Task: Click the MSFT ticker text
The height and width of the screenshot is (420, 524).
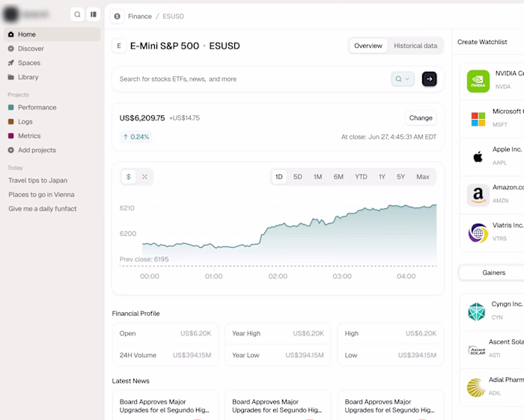Action: 500,124
